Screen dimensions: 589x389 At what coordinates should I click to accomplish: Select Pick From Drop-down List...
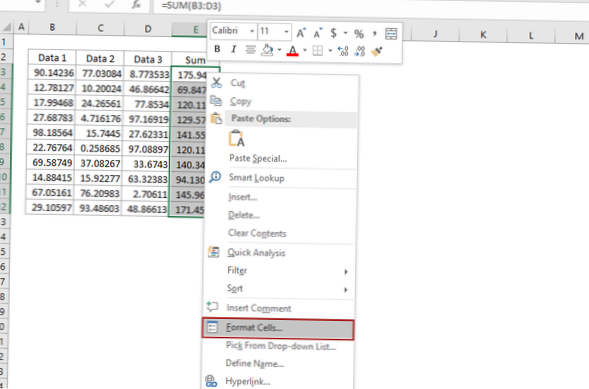coord(278,346)
